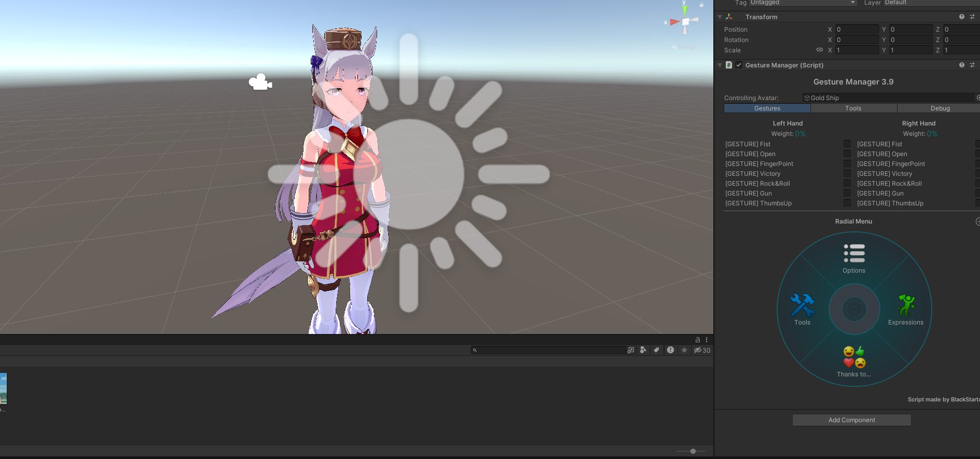The width and height of the screenshot is (980, 459).
Task: Click the Position X input field
Action: 857,30
